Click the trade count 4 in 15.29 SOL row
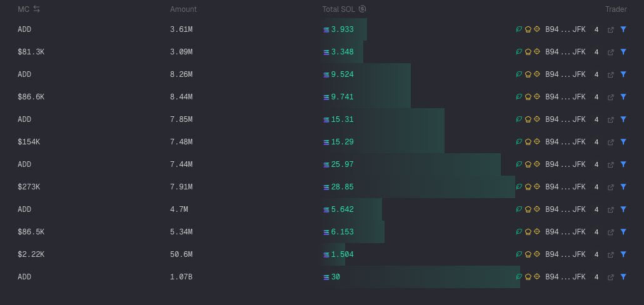The image size is (644, 305). tap(596, 142)
